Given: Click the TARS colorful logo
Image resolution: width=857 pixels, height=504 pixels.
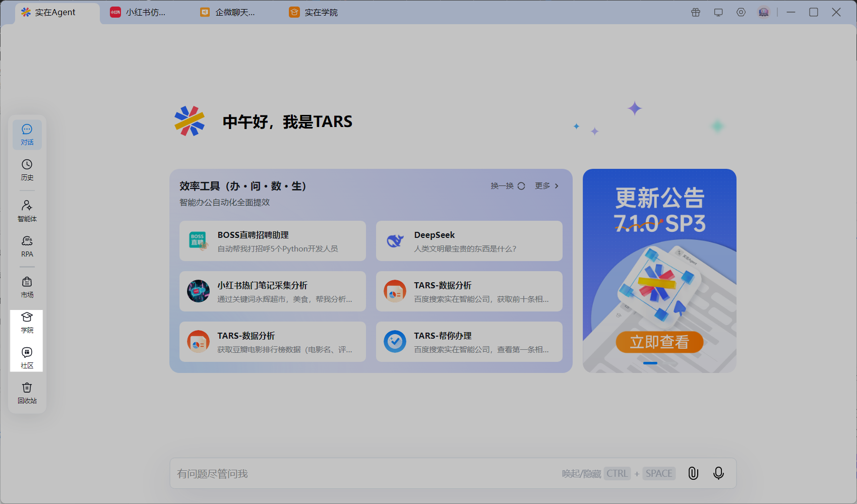Looking at the screenshot, I should pyautogui.click(x=190, y=121).
